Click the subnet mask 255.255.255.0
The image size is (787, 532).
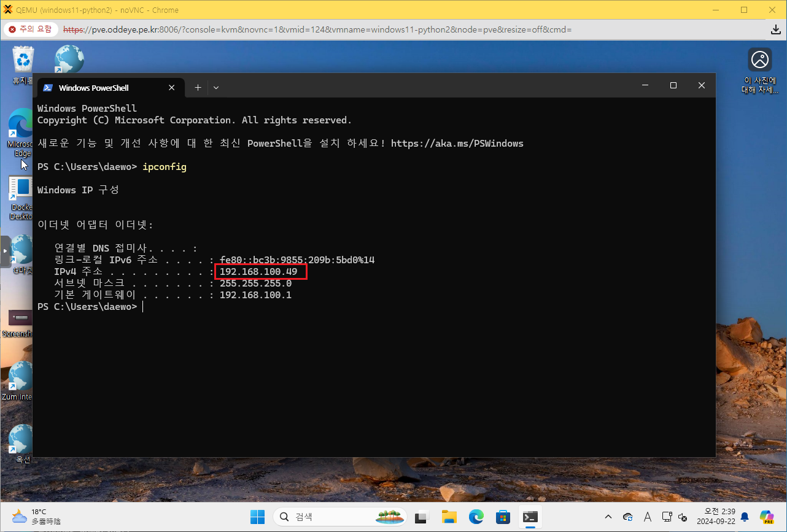pyautogui.click(x=255, y=283)
